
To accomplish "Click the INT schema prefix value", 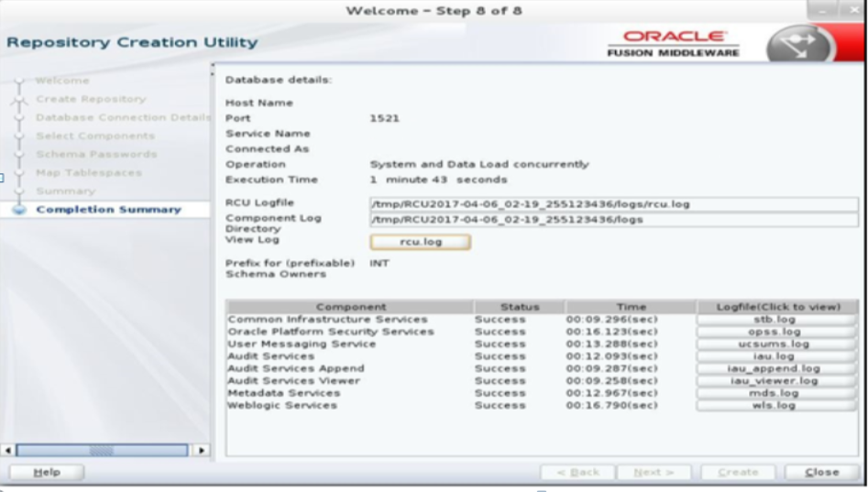I will tap(379, 263).
